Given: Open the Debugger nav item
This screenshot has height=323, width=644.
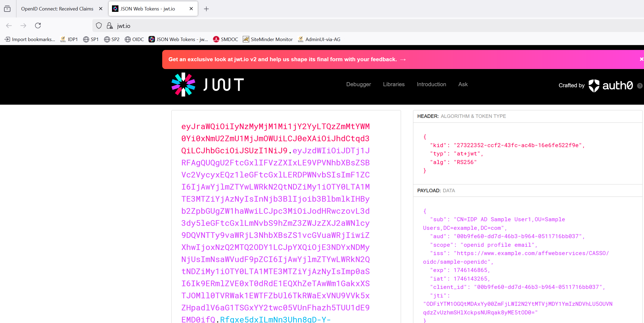Looking at the screenshot, I should coord(359,84).
